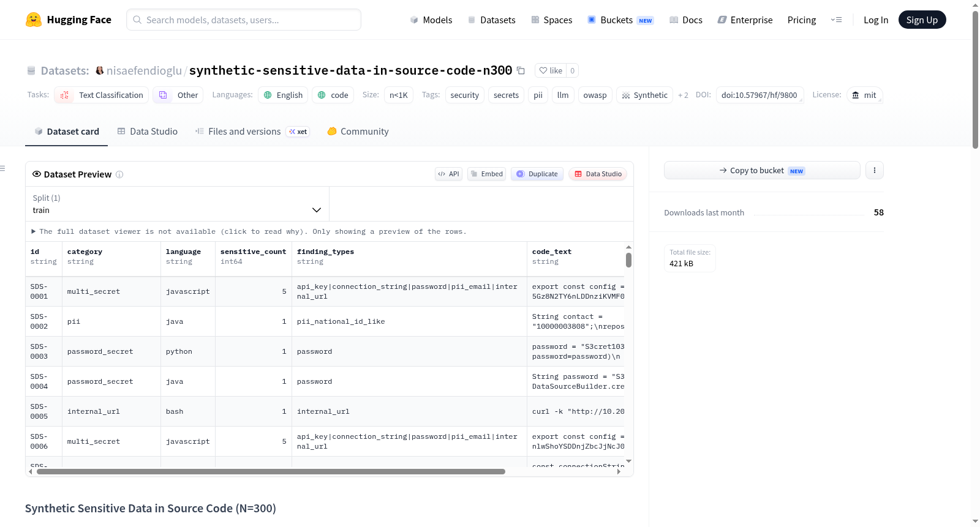Open the mit license tag

pyautogui.click(x=864, y=95)
